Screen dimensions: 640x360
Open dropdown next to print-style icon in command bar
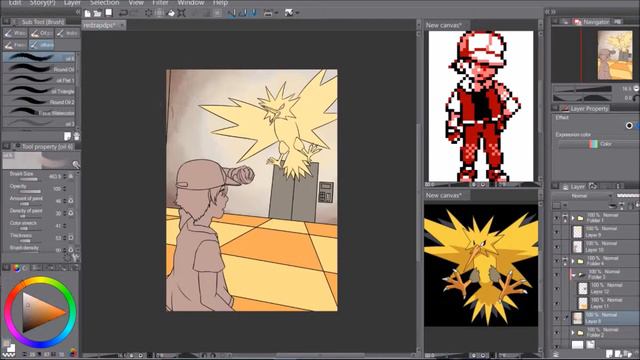tap(276, 13)
